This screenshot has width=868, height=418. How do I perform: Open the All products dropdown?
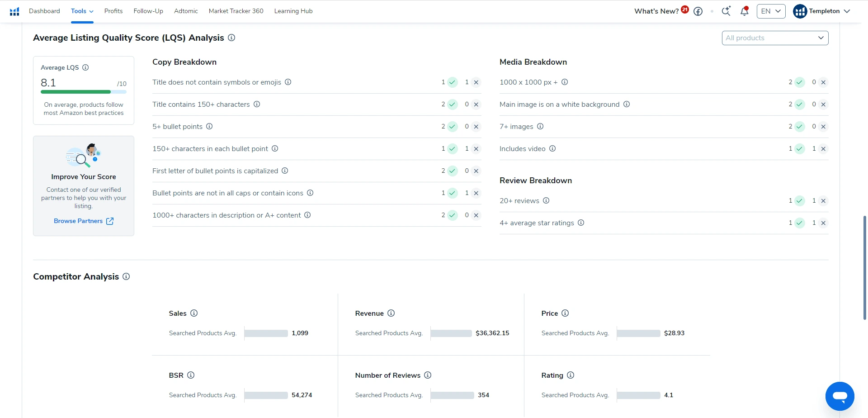point(775,38)
